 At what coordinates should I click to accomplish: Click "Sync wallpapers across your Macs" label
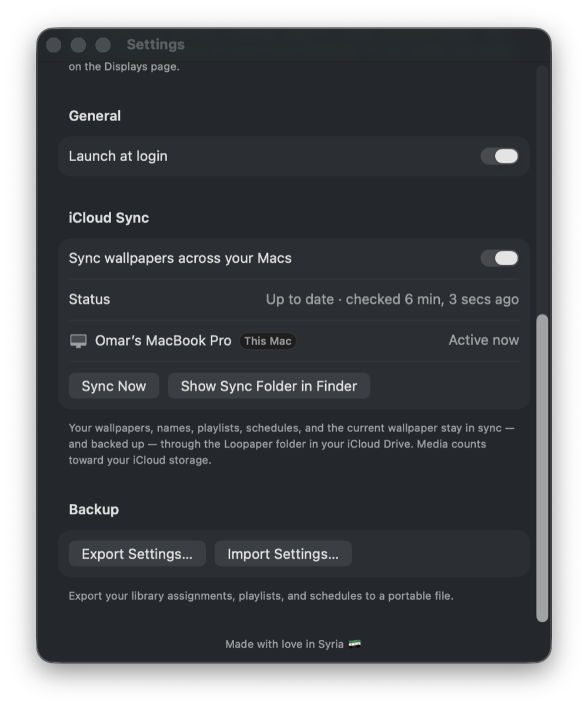tap(180, 258)
